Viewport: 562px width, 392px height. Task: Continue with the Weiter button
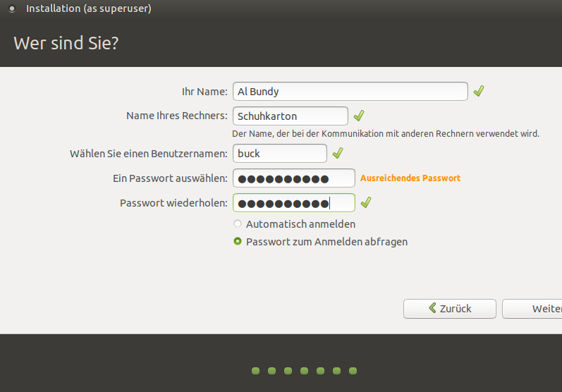[x=536, y=309]
